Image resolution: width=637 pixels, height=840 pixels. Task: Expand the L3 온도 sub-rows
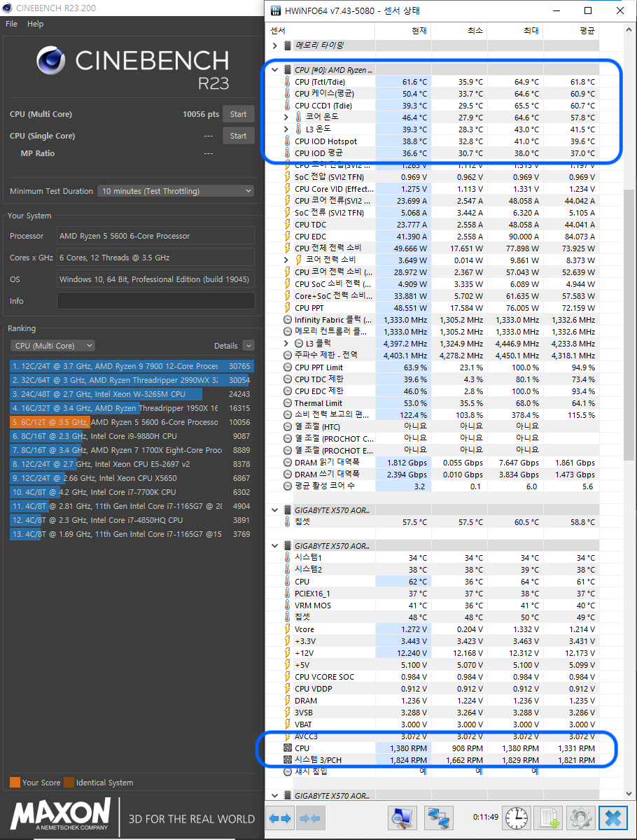[286, 129]
